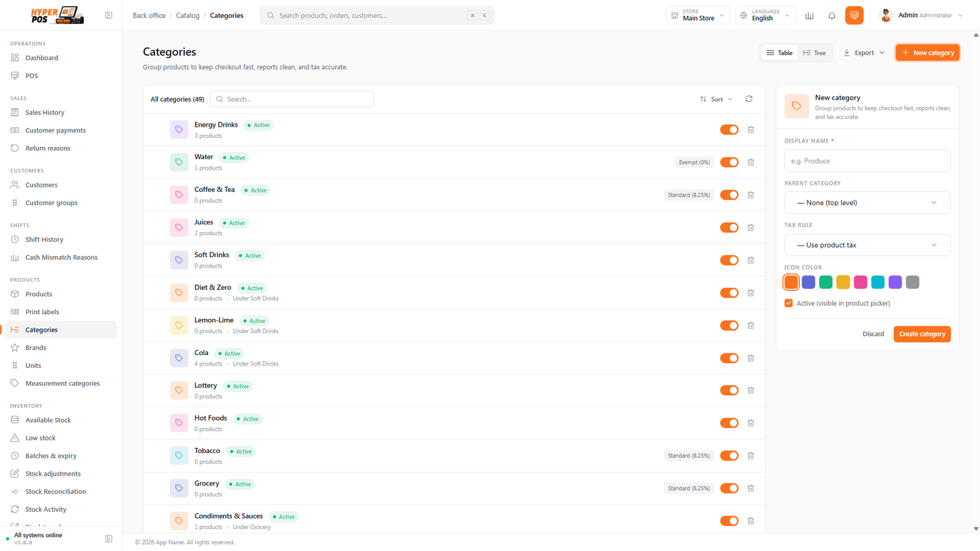
Task: Click the Energy Drinks tag icon
Action: tap(179, 130)
